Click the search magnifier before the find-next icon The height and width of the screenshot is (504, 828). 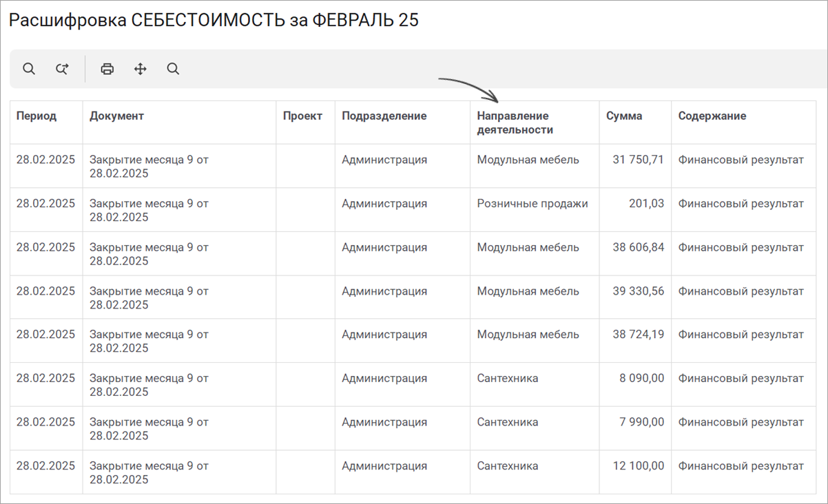(x=29, y=69)
